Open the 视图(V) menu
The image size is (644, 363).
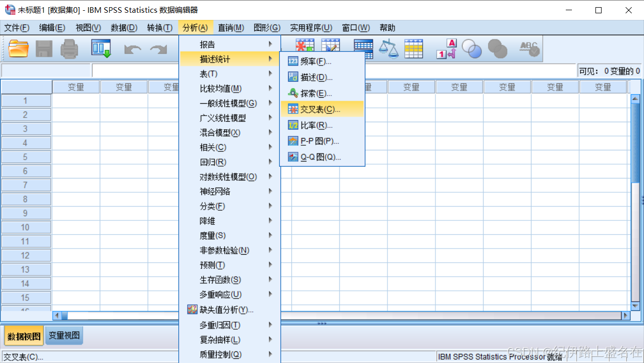88,28
